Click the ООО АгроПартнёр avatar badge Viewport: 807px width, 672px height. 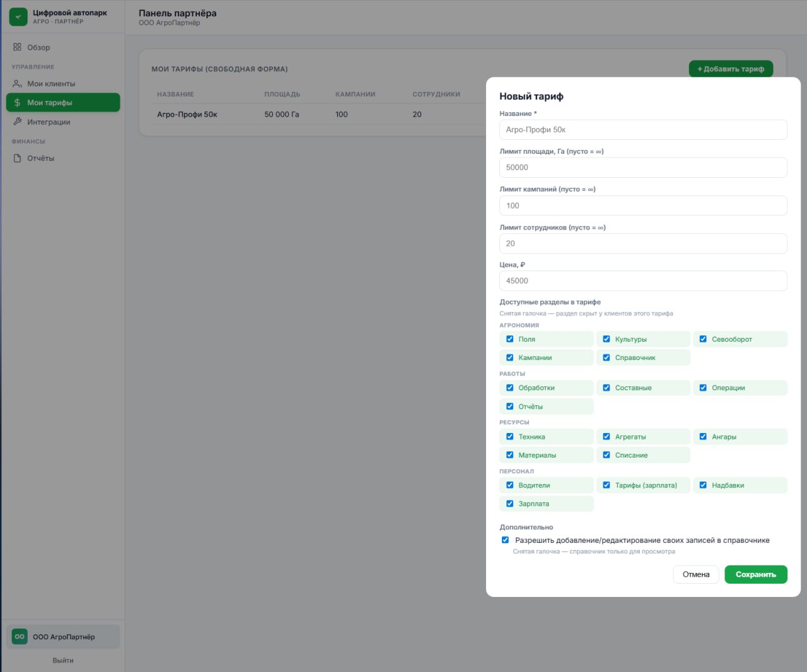(20, 637)
